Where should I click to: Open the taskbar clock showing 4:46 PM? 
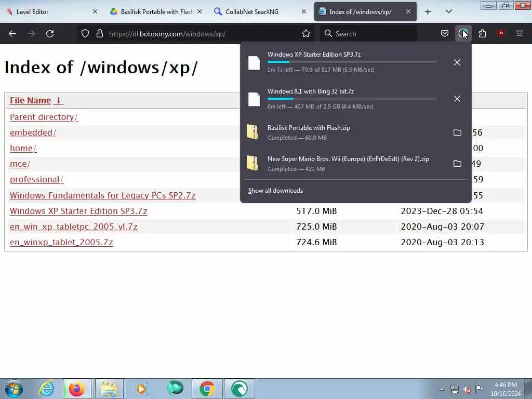(x=506, y=389)
